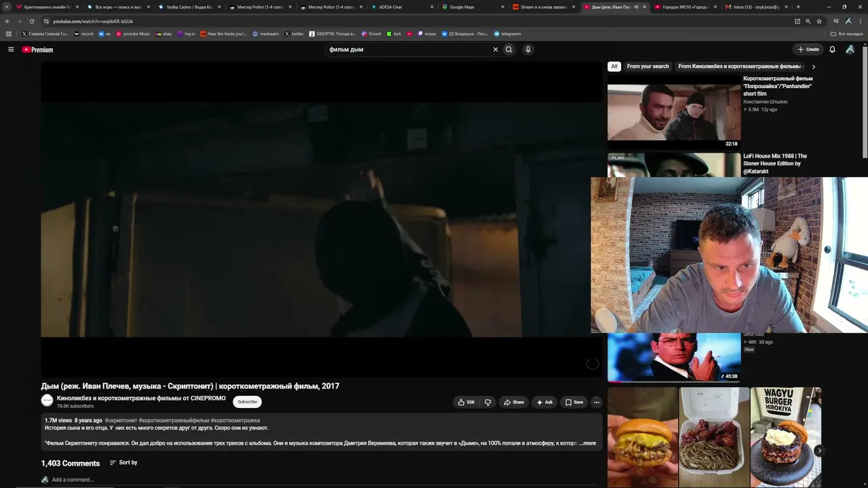Open the LoFi House Mix 1988 video title
The image size is (868, 488).
[x=775, y=163]
